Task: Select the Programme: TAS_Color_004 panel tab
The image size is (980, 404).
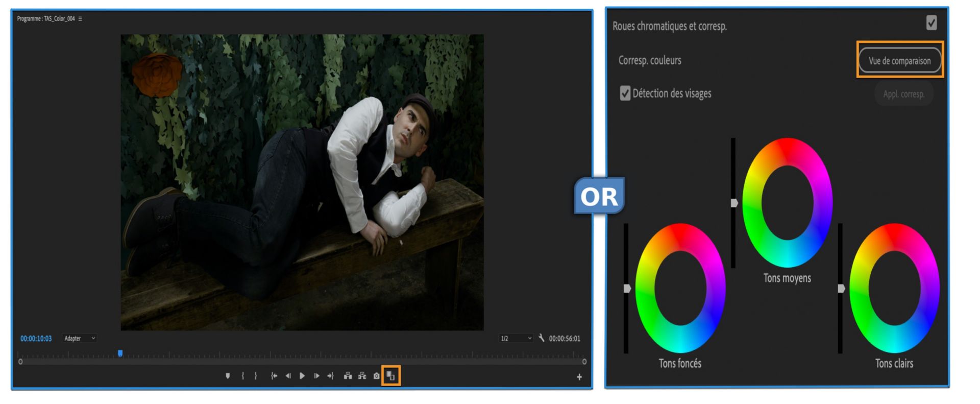Action: tap(46, 19)
